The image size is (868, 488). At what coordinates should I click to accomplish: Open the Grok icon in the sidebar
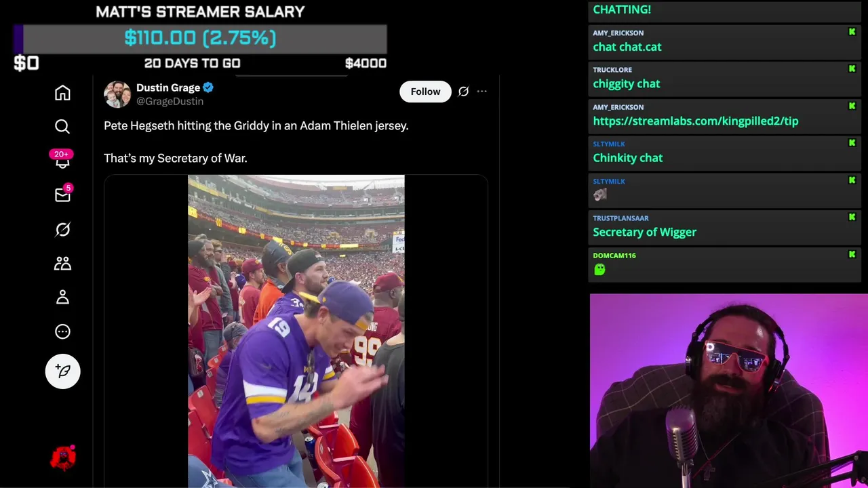(62, 230)
